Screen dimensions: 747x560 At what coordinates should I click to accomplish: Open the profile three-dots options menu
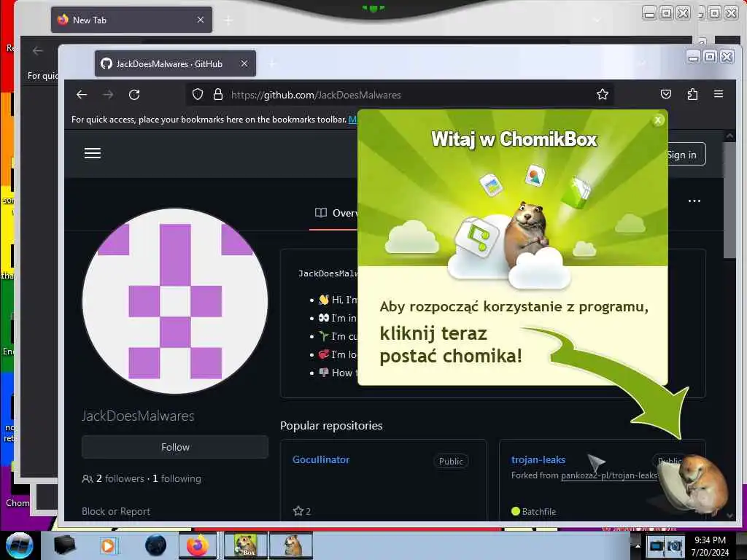(694, 201)
